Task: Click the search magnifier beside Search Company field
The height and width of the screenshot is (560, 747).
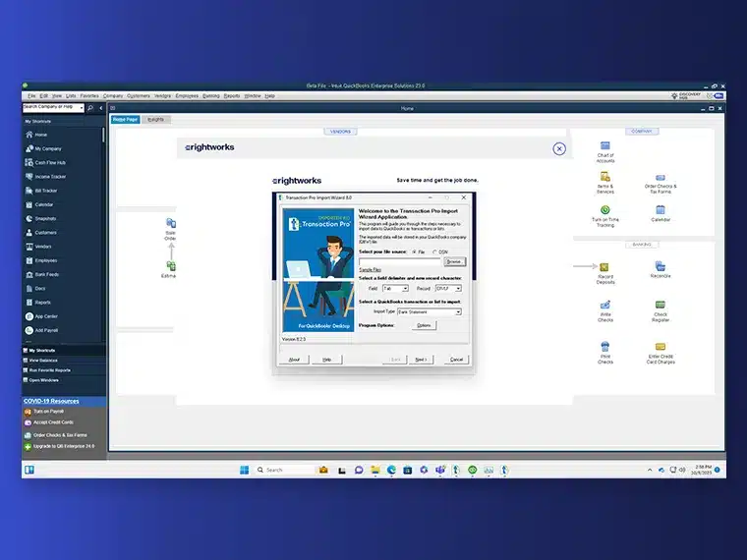Action: click(90, 108)
